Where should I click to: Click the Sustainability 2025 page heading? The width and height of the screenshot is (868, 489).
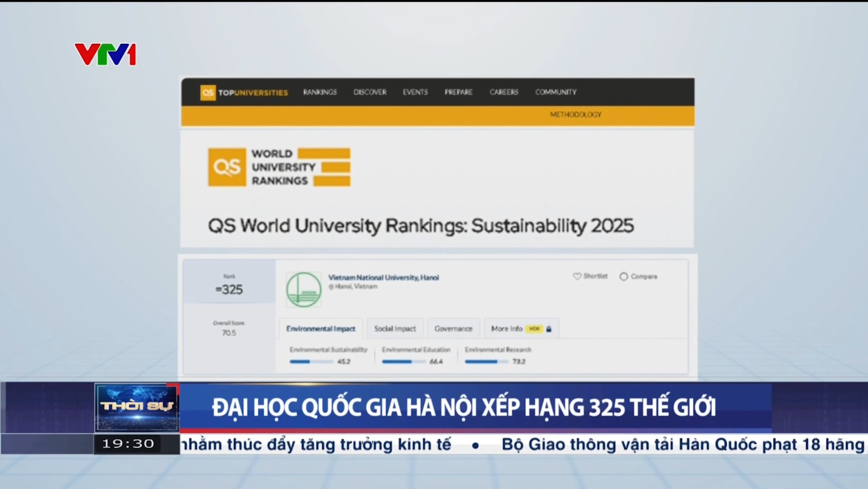pyautogui.click(x=421, y=226)
